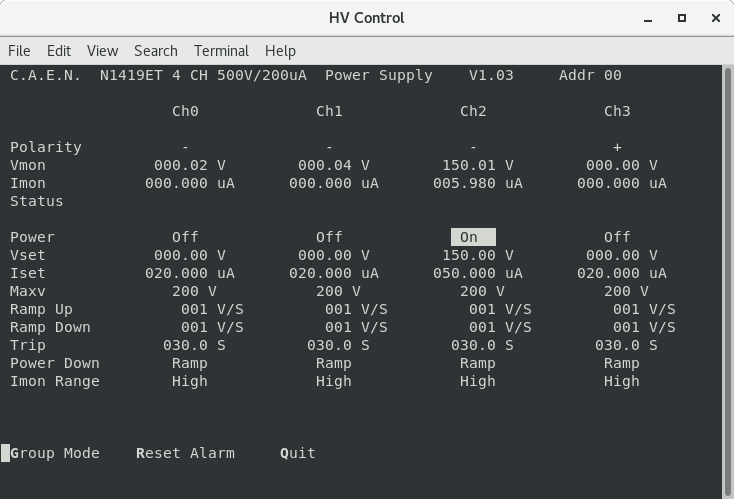Click the terminal vertical scrollbar
734x499 pixels.
[727, 282]
